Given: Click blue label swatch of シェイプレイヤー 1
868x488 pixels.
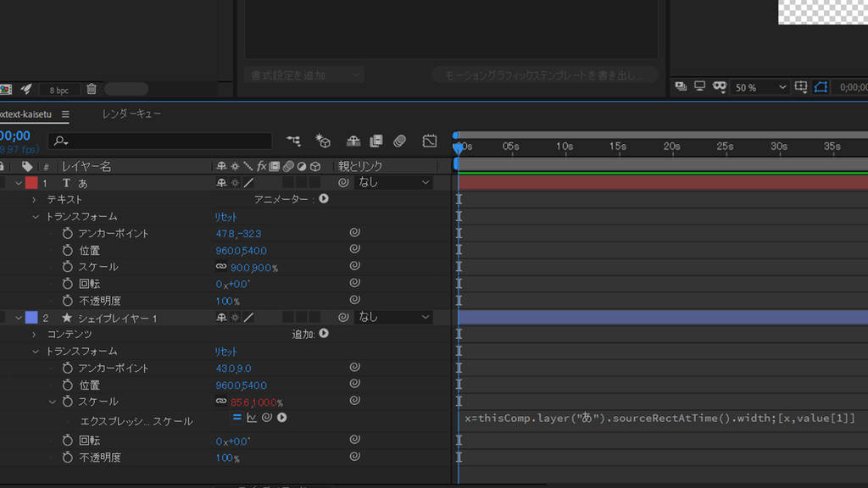Looking at the screenshot, I should 31,318.
